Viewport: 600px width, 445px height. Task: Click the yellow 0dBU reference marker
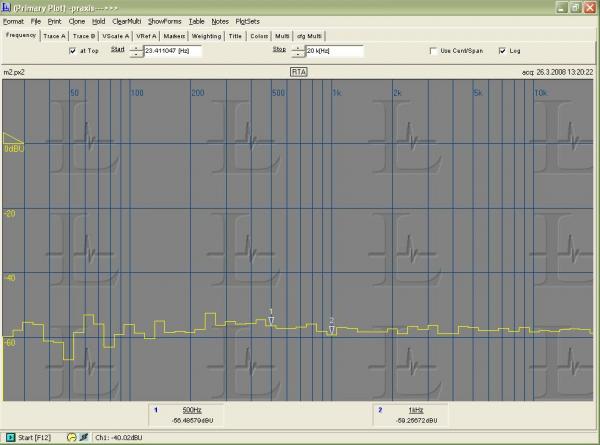12,138
